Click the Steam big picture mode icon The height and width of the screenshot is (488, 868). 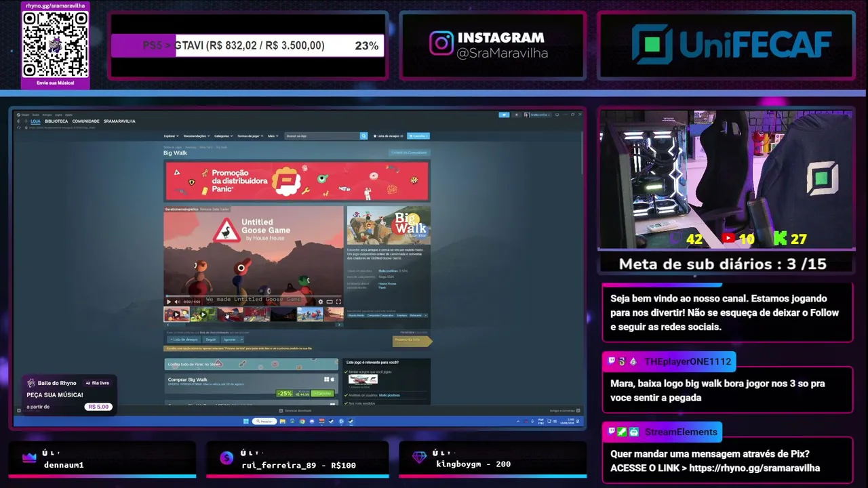point(557,115)
